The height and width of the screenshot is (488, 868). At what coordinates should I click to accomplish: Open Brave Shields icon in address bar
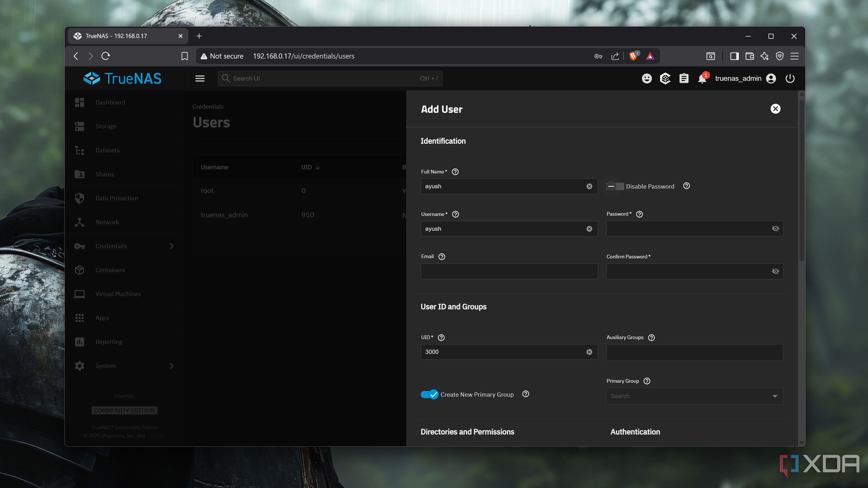[633, 56]
